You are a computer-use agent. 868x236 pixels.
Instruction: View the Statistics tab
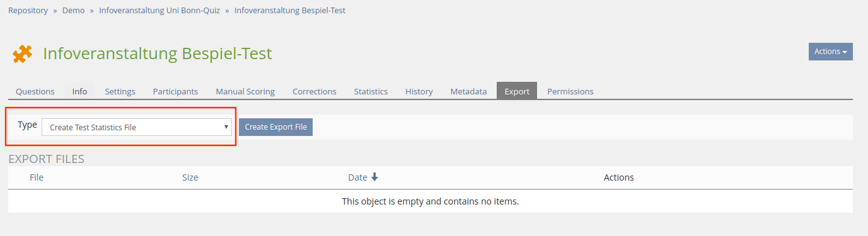pos(371,91)
